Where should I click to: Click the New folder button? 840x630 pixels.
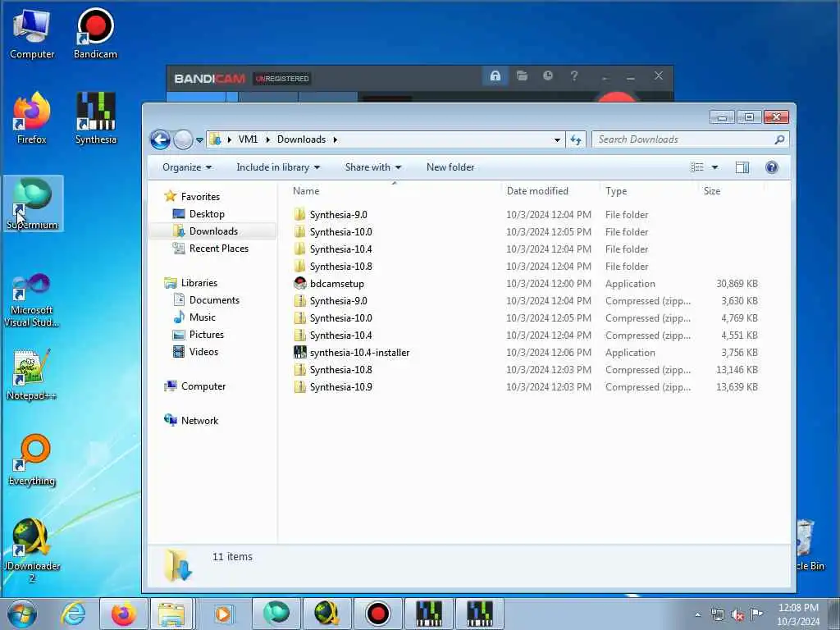(x=450, y=167)
